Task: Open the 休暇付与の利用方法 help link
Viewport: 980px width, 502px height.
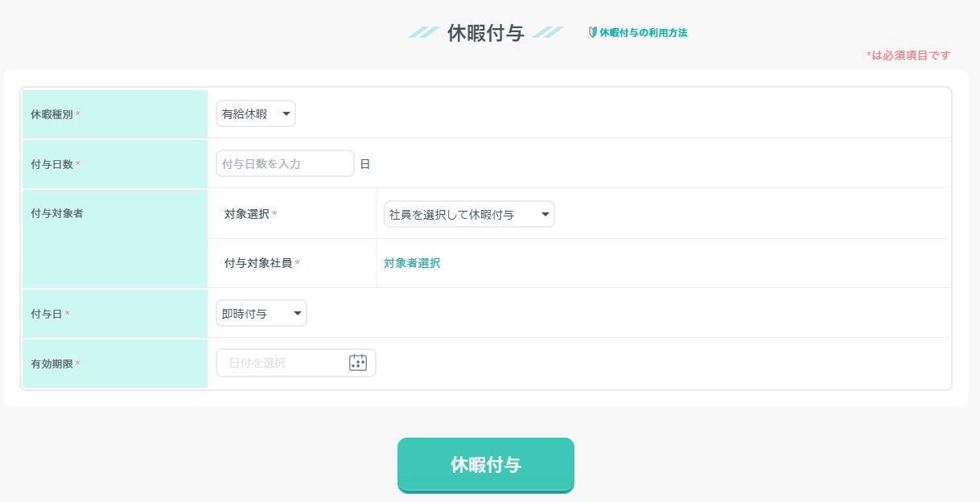Action: [x=643, y=33]
